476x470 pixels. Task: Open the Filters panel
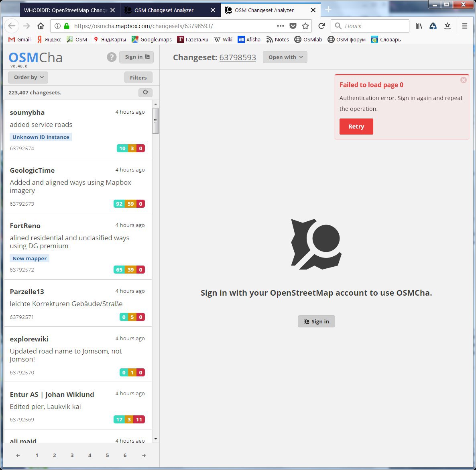pyautogui.click(x=138, y=78)
